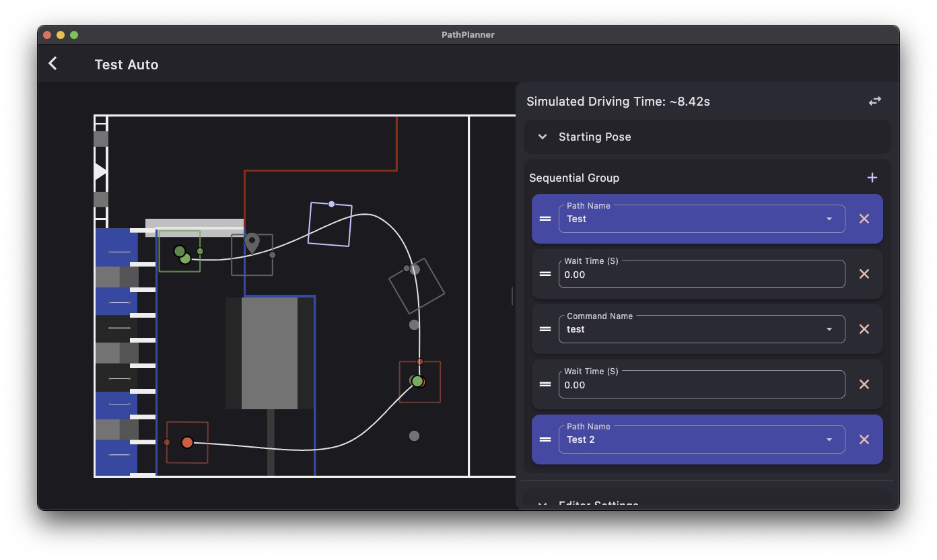
Task: Remove the test command entry
Action: coord(864,329)
